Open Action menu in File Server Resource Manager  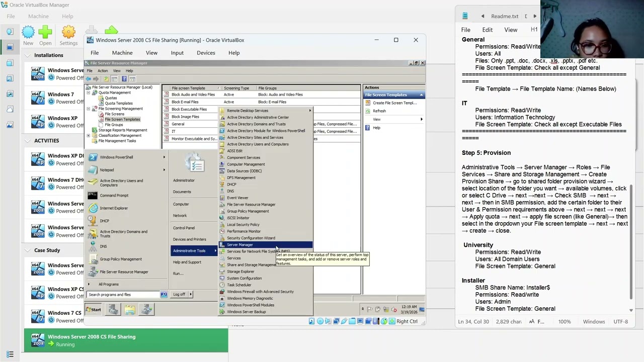coord(103,71)
